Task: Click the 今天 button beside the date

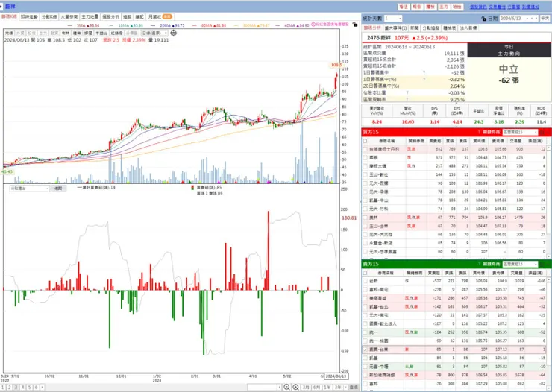Action: point(545,19)
